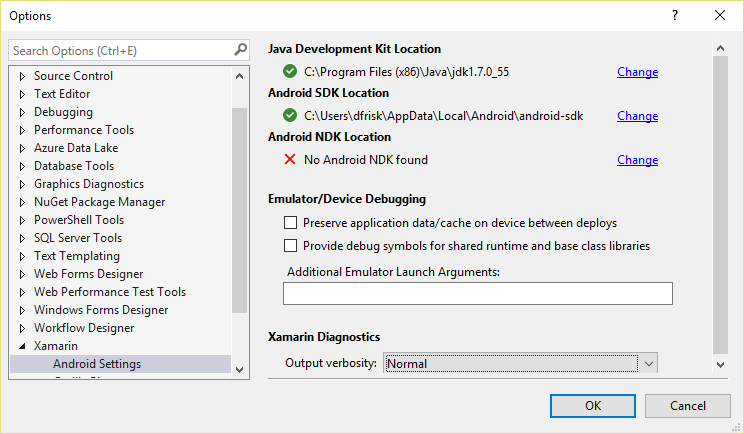This screenshot has width=744, height=434.
Task: Select the Azure Data Lake category
Action: coord(76,148)
